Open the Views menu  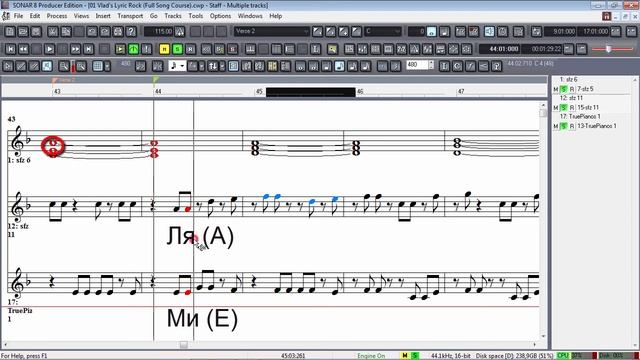coord(81,16)
